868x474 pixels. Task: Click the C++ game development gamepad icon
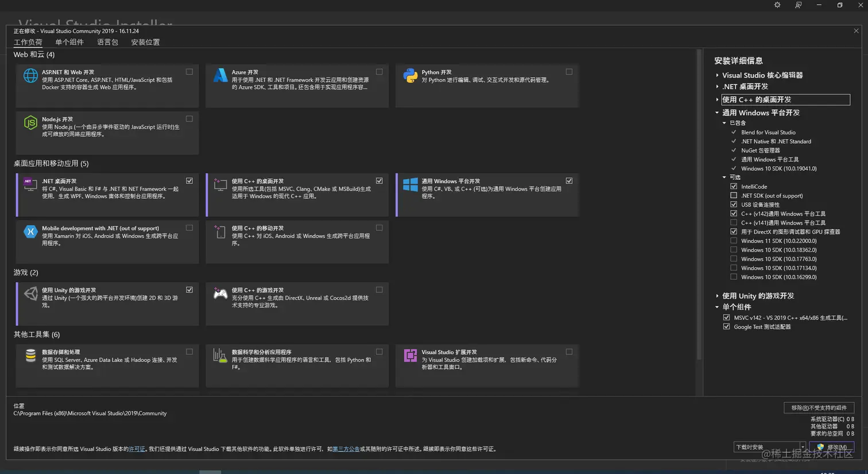(x=220, y=294)
